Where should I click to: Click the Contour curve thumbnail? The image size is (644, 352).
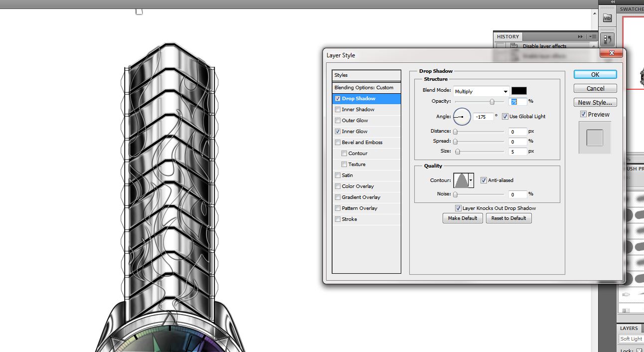pos(461,180)
